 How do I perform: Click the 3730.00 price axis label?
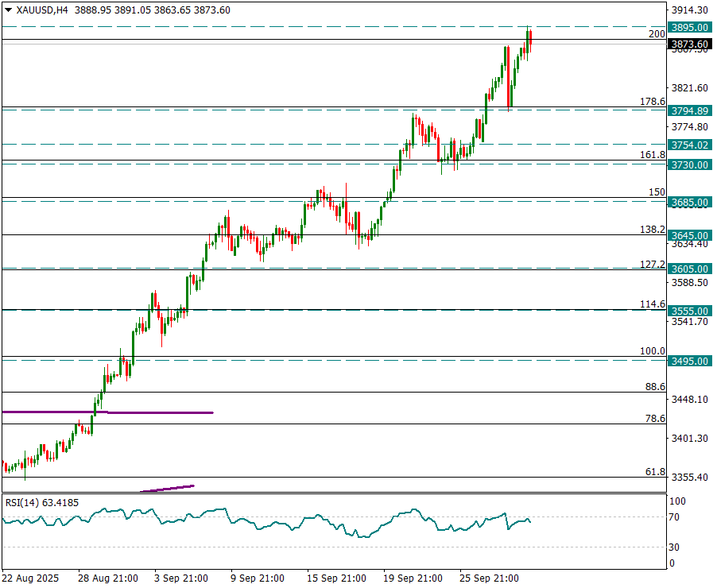689,164
